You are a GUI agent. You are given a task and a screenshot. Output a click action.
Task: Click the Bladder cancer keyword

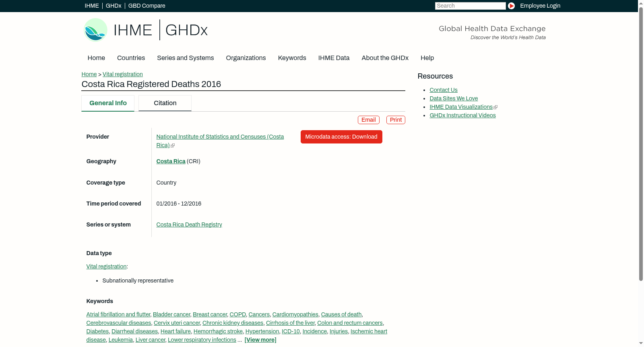171,314
